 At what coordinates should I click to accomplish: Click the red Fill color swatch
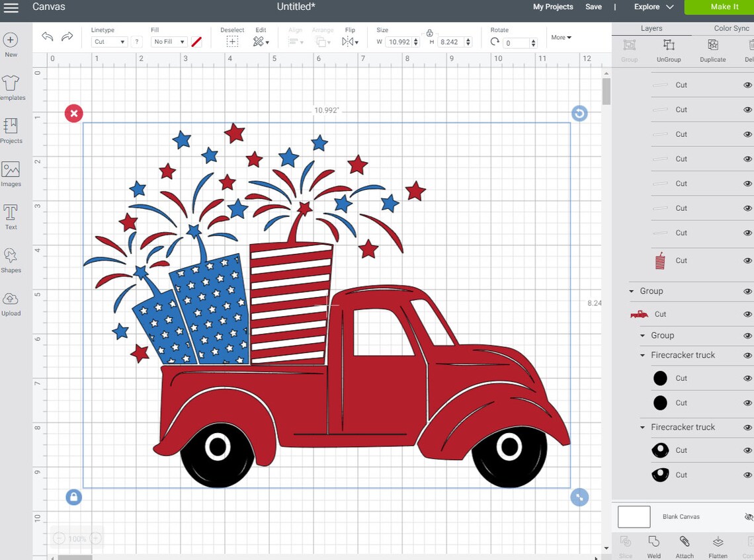196,41
